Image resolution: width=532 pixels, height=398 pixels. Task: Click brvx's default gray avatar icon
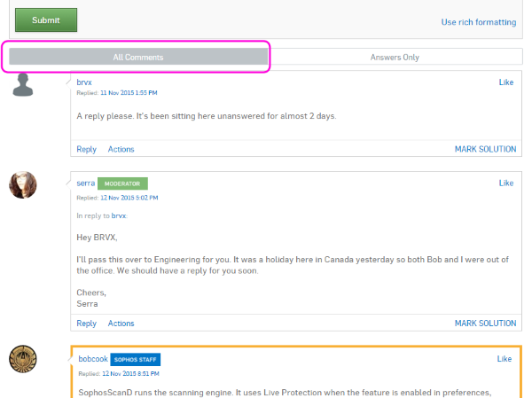(23, 85)
